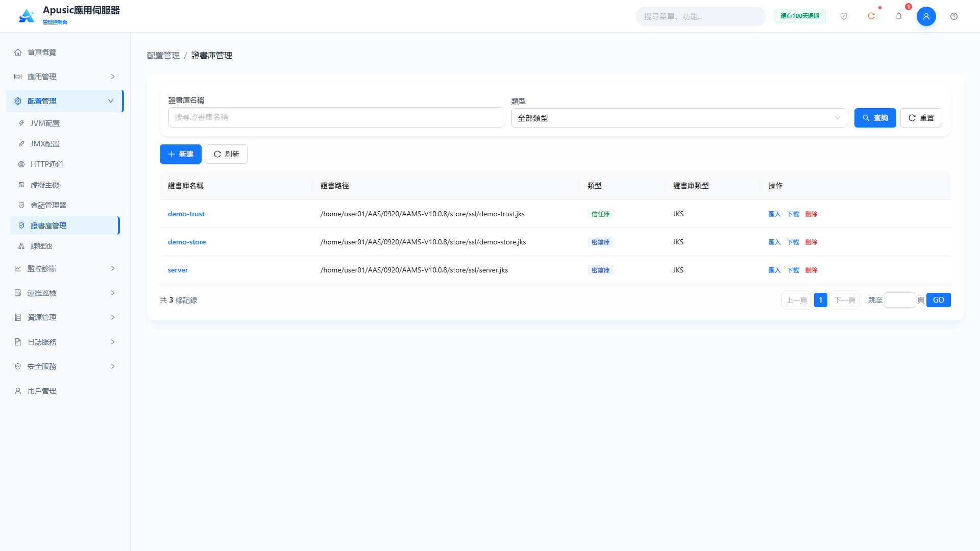Expand the 運維巡檢 menu chevron
The height and width of the screenshot is (551, 980).
pyautogui.click(x=113, y=293)
